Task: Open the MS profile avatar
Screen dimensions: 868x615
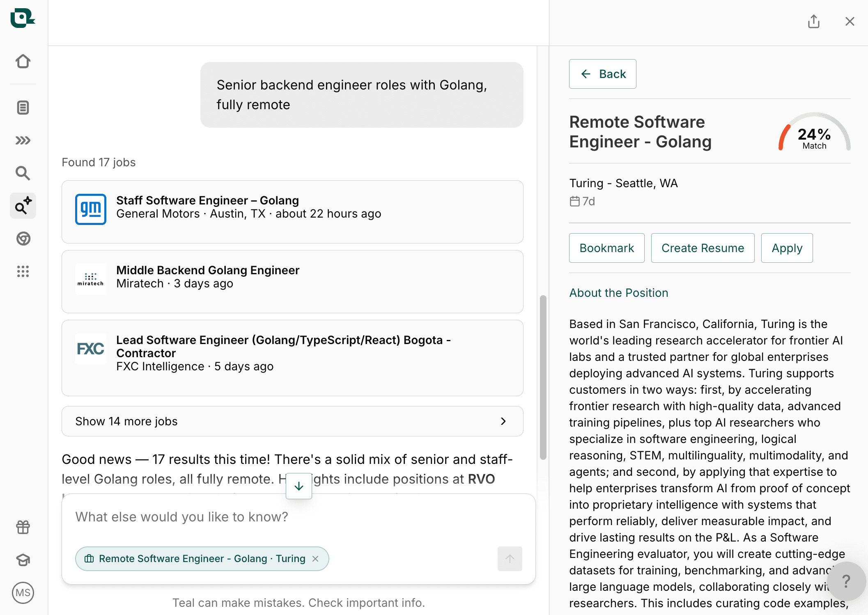Action: [x=23, y=593]
